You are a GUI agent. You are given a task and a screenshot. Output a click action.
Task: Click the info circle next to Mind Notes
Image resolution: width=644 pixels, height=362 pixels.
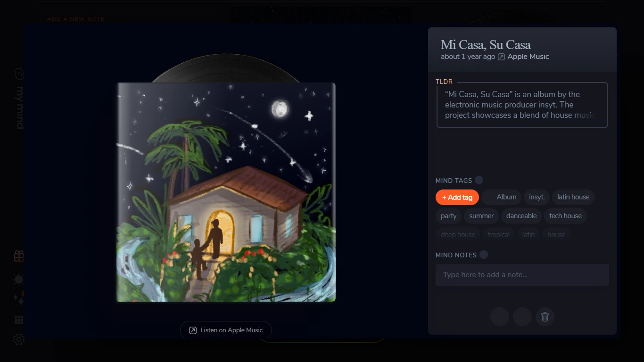point(484,255)
